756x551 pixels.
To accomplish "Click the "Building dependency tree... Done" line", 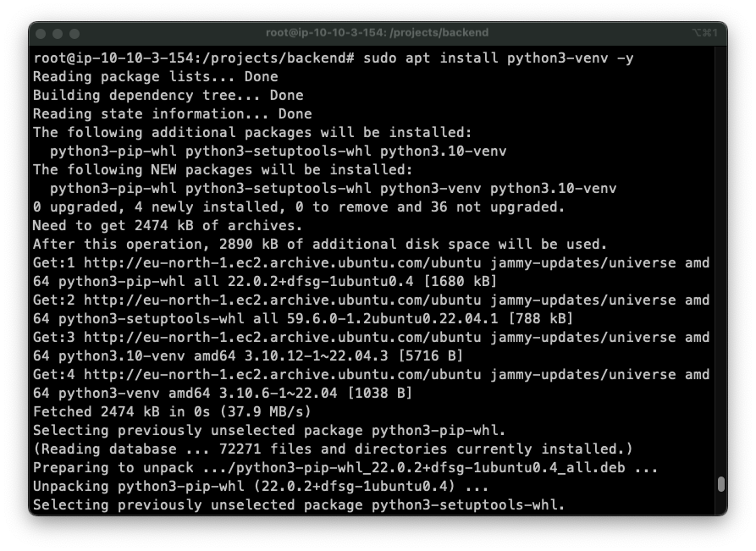I will 168,96.
